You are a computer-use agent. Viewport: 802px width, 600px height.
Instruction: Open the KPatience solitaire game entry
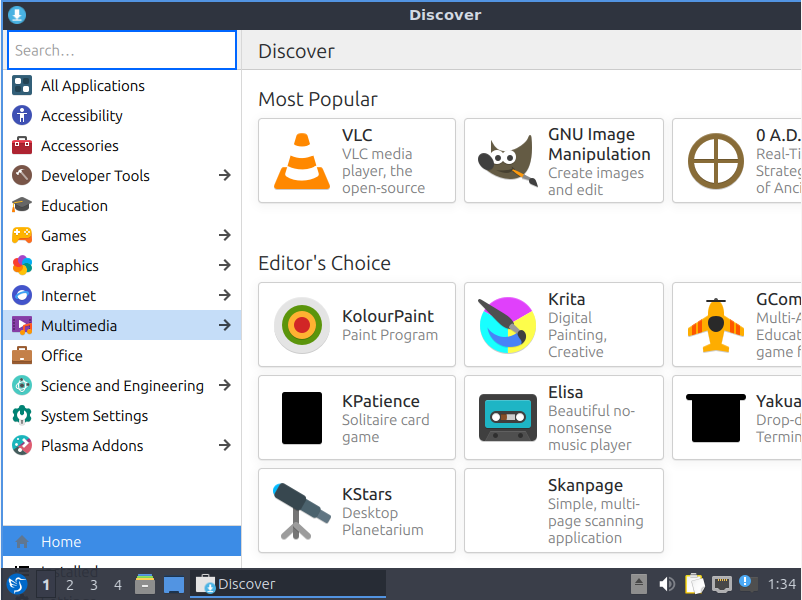(356, 417)
